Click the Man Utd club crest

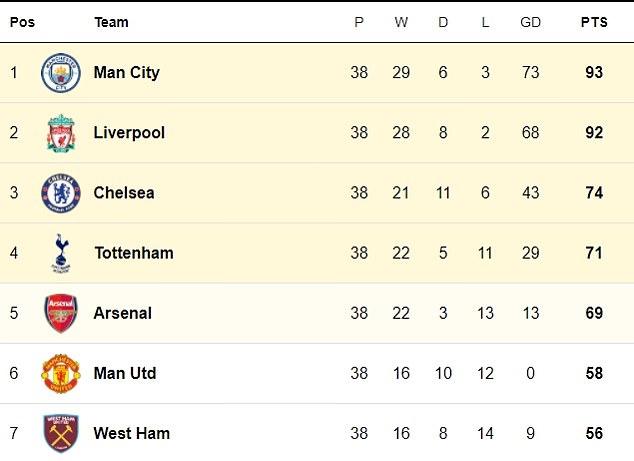[x=61, y=373]
